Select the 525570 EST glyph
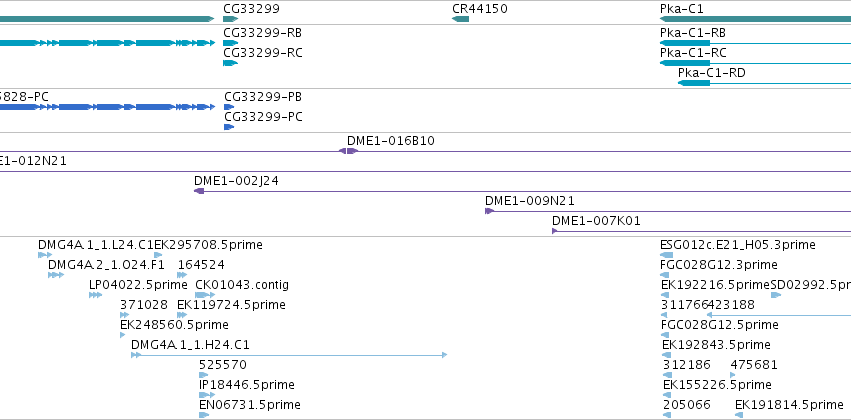This screenshot has width=851, height=420. (204, 376)
